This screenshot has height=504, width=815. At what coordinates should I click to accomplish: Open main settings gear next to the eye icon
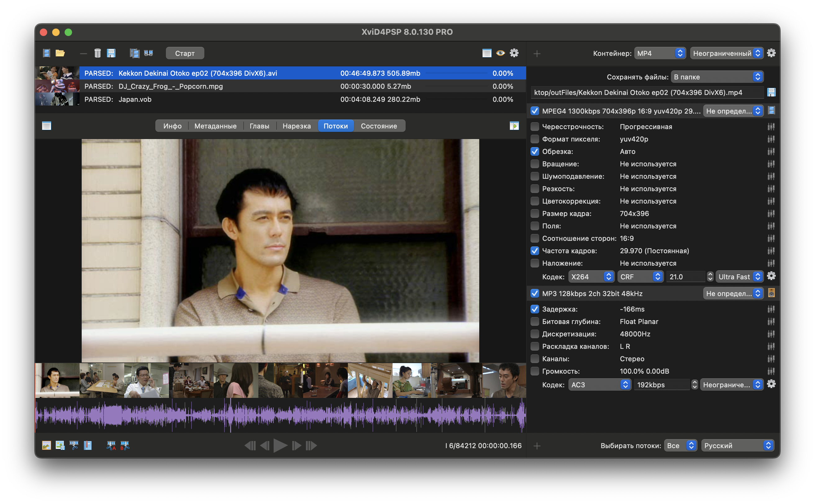(x=514, y=53)
